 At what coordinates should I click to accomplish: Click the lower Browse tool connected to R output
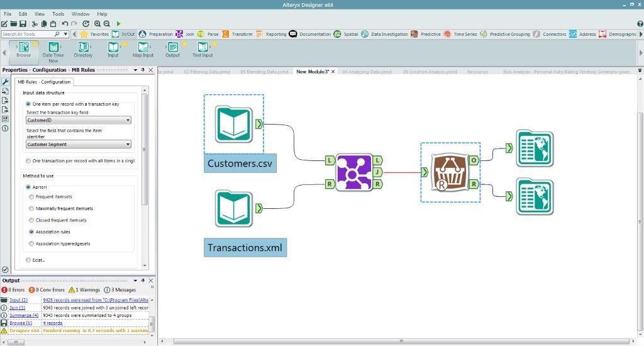coord(535,196)
